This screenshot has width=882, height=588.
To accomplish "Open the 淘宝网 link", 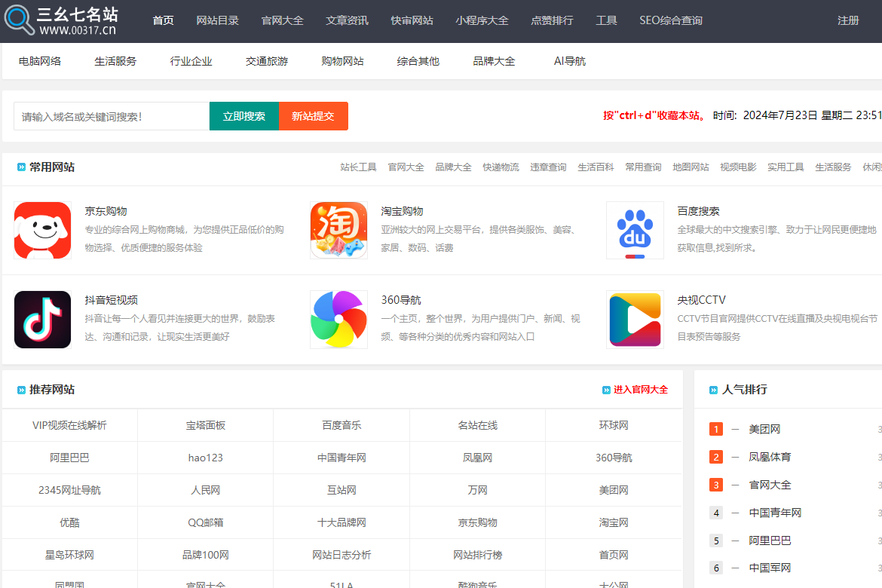I will pos(614,522).
